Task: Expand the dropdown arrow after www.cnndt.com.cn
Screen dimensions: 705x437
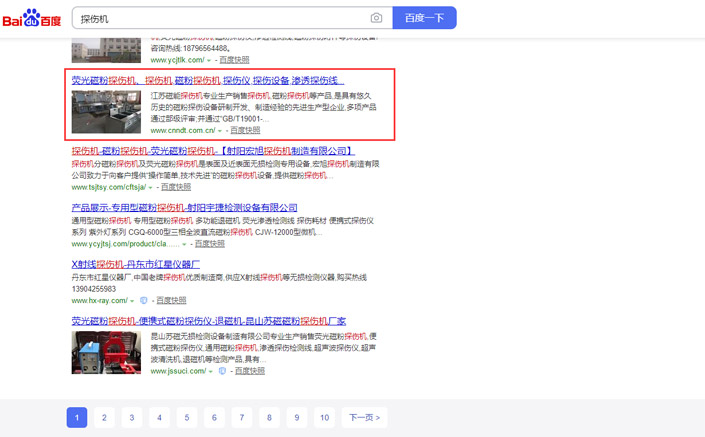Action: pyautogui.click(x=221, y=131)
